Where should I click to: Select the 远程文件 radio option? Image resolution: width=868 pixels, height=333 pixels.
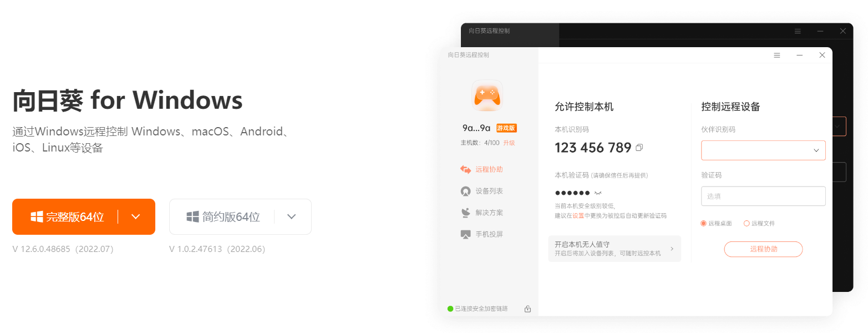[747, 223]
